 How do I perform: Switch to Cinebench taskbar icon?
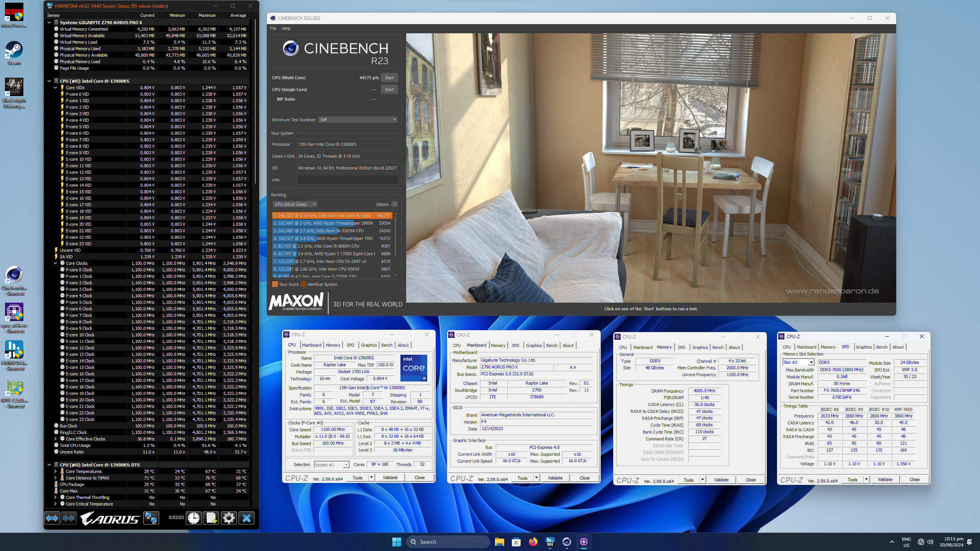click(567, 542)
